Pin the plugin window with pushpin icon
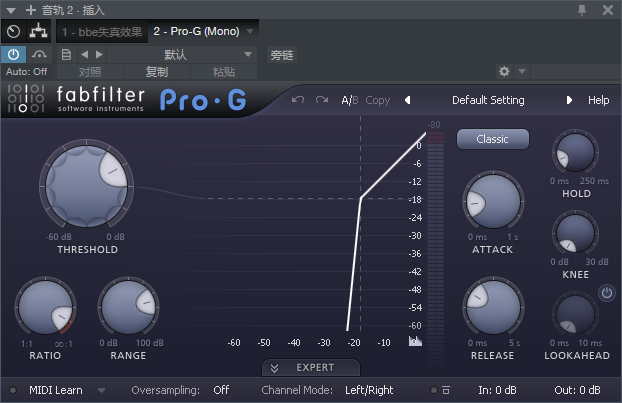 click(x=583, y=9)
